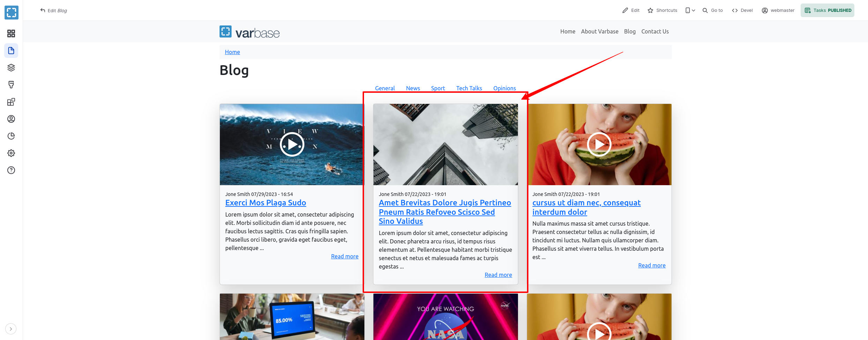Open the Structure layers icon in sidebar
Screen dimensions: 868x340
(x=11, y=68)
